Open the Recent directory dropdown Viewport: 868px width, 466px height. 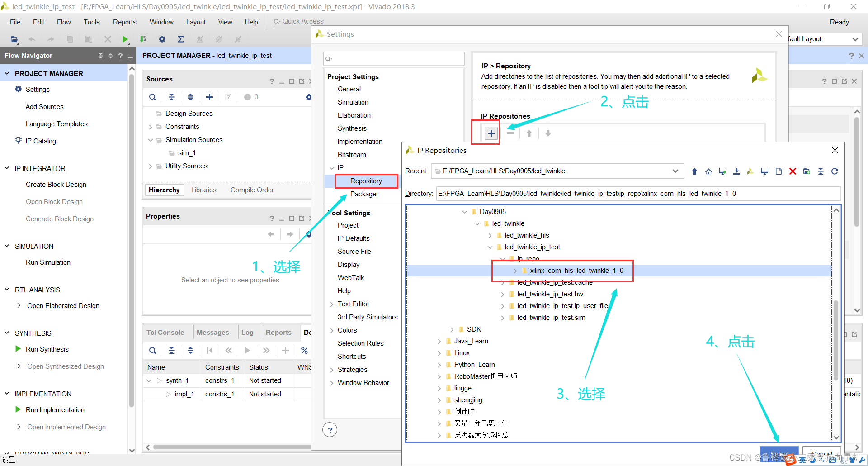[675, 171]
